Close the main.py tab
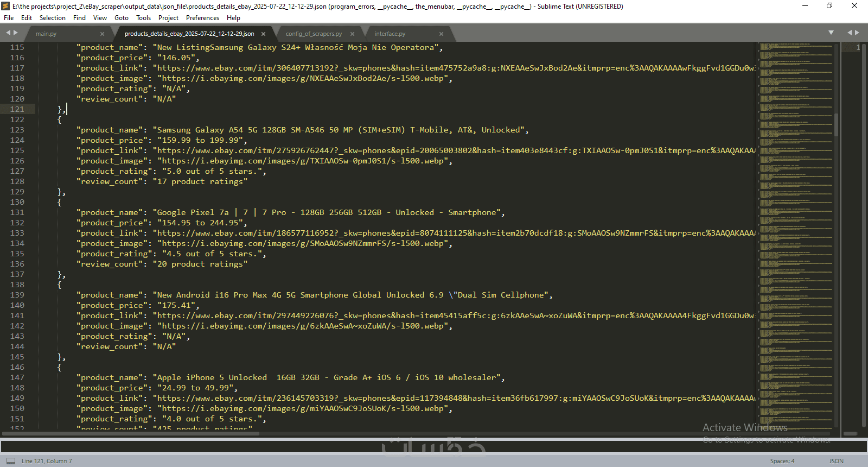This screenshot has width=868, height=467. (102, 34)
